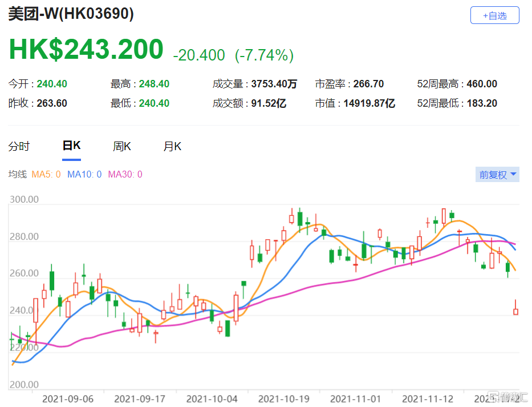Viewport: 532px width, 407px height.
Task: Click the MA5 moving average label
Action: pos(46,174)
